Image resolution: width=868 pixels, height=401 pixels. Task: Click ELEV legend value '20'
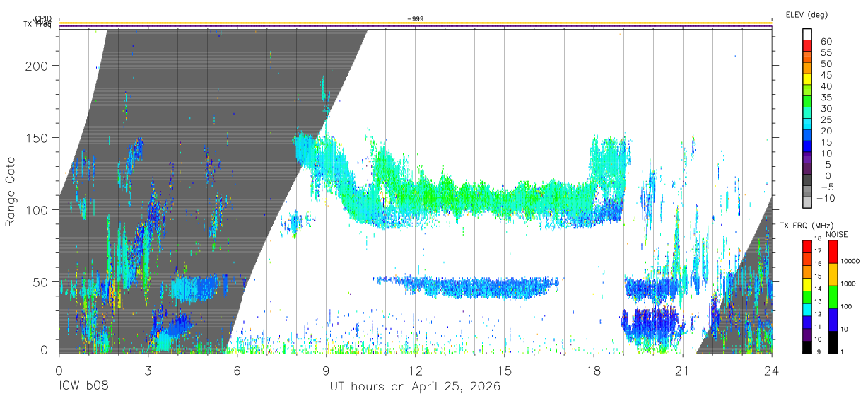pyautogui.click(x=826, y=131)
